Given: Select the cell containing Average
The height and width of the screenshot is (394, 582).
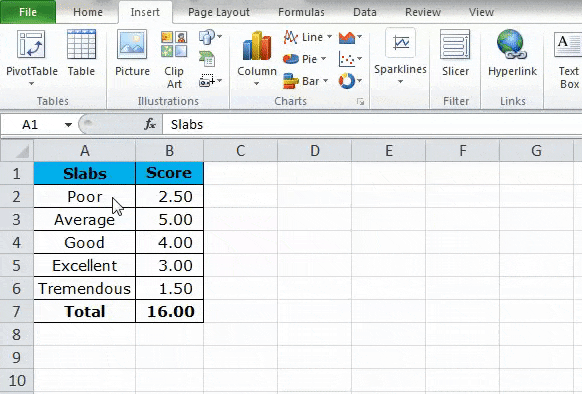Looking at the screenshot, I should [85, 219].
